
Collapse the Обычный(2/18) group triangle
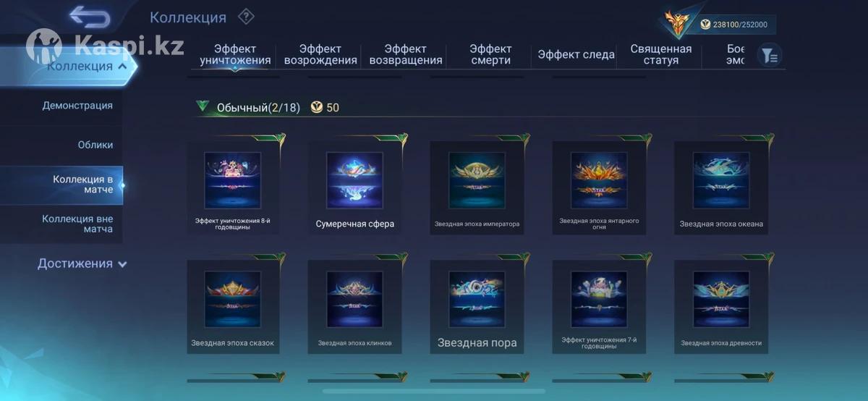[x=203, y=106]
